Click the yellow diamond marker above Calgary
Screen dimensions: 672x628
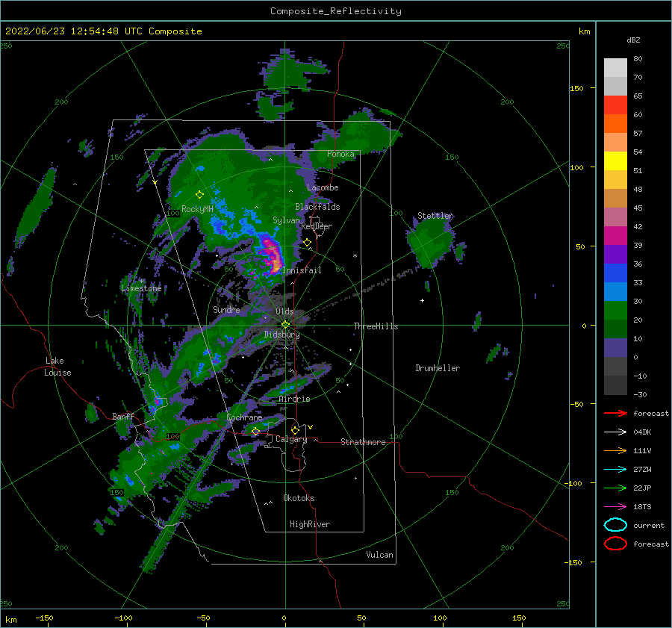(x=295, y=430)
